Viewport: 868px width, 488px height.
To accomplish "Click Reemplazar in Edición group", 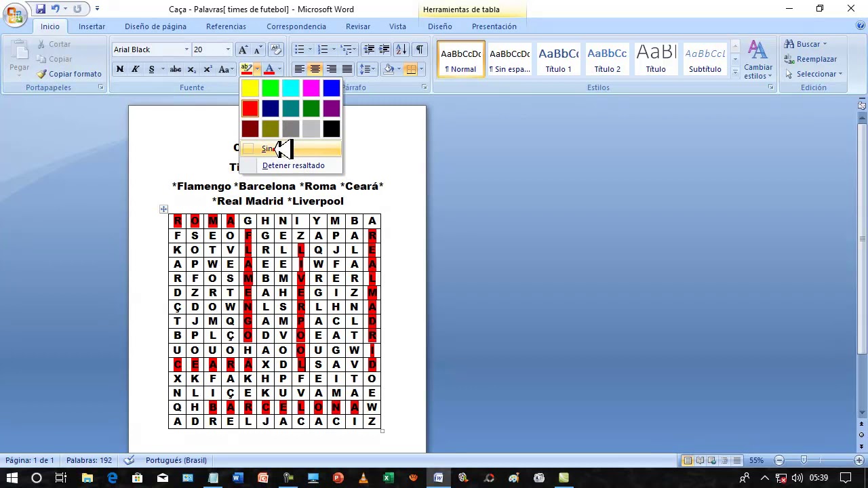I will [810, 59].
